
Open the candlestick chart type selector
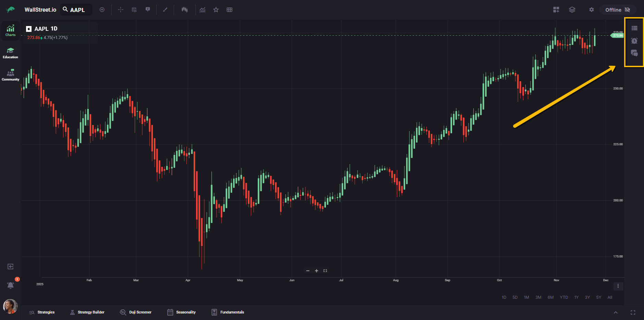184,10
